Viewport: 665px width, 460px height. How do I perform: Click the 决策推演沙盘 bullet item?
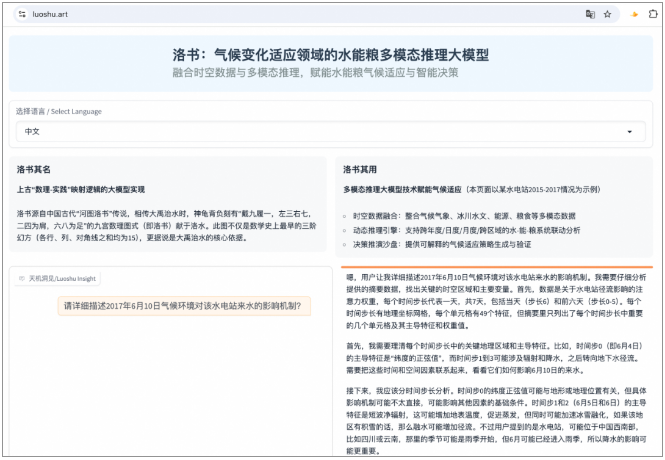[x=442, y=244]
